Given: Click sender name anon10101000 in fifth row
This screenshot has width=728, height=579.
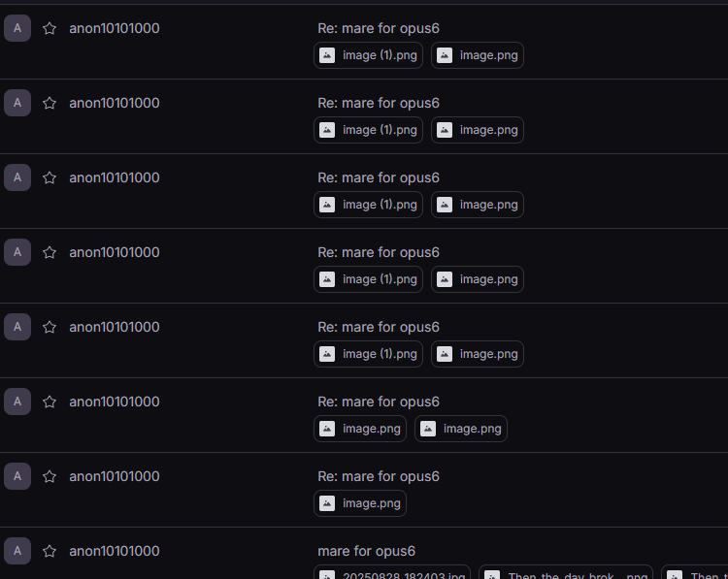Looking at the screenshot, I should [x=115, y=327].
